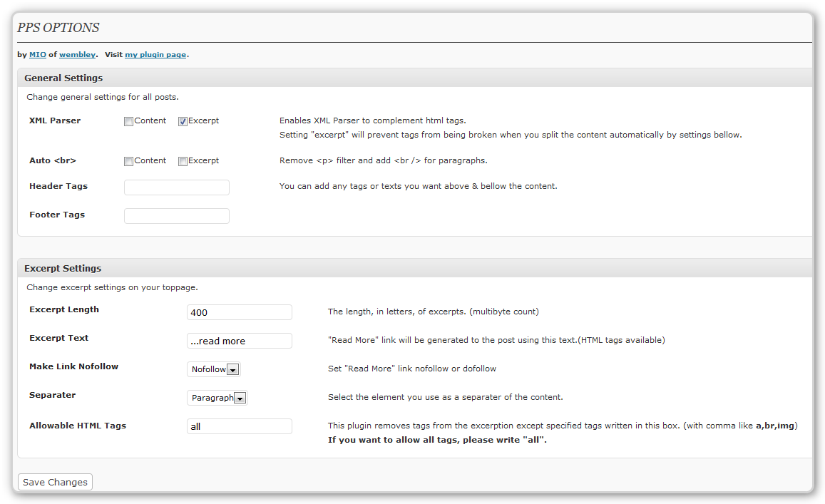Open the Make Link Nofollow dropdown

214,369
